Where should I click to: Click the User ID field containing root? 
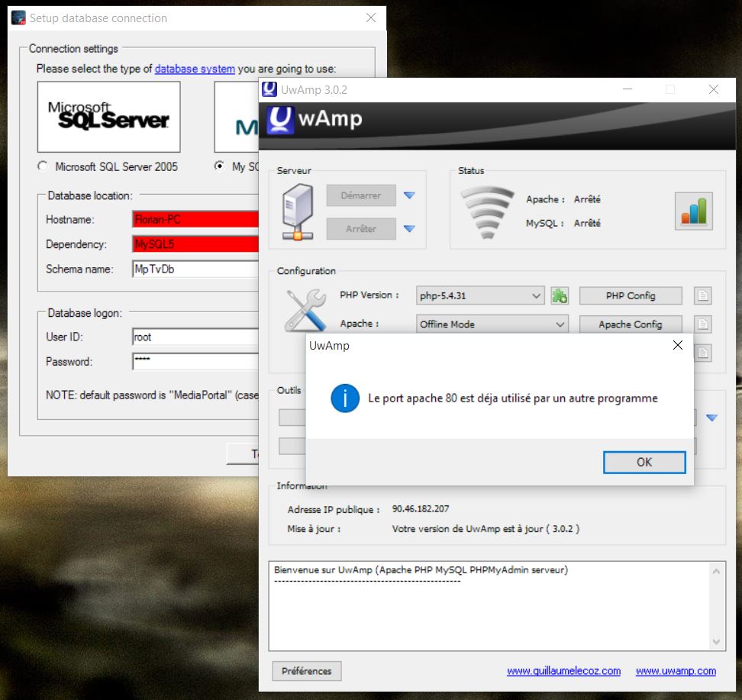[x=195, y=337]
